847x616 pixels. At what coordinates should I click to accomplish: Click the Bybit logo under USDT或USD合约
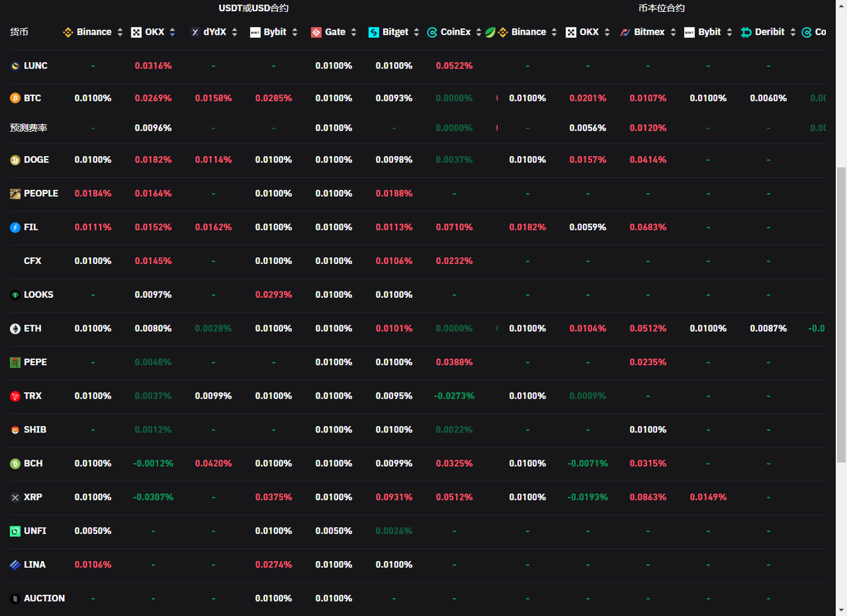[256, 32]
